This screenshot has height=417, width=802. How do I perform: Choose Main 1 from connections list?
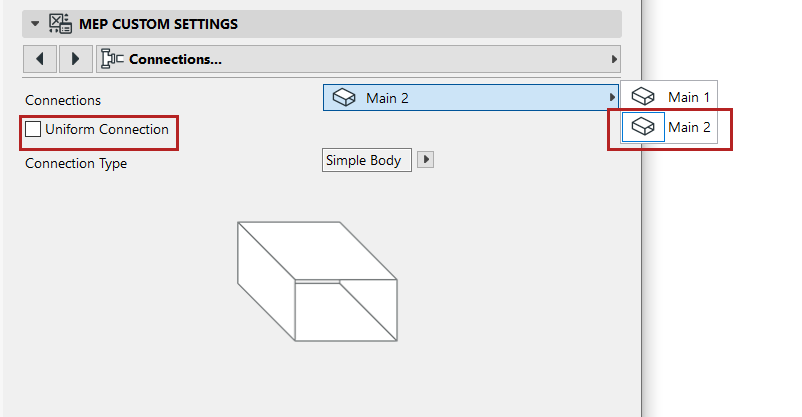point(688,97)
